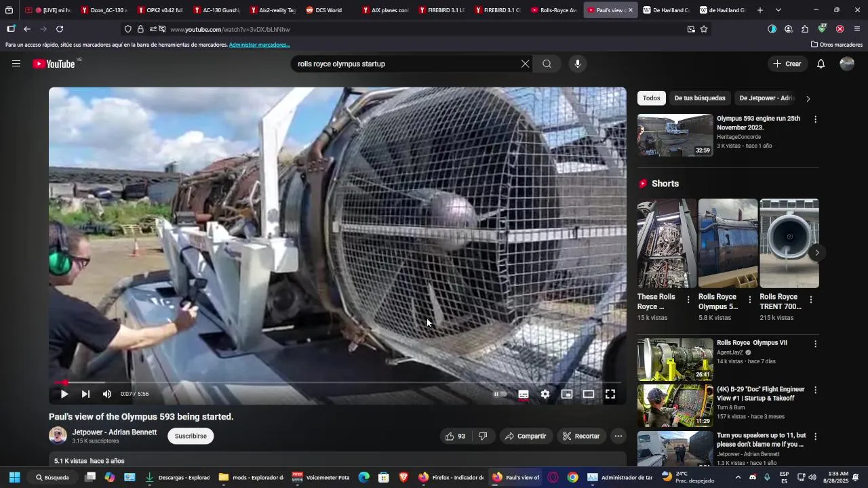Open options for Rolls Royce TRENT 700 short

click(811, 300)
